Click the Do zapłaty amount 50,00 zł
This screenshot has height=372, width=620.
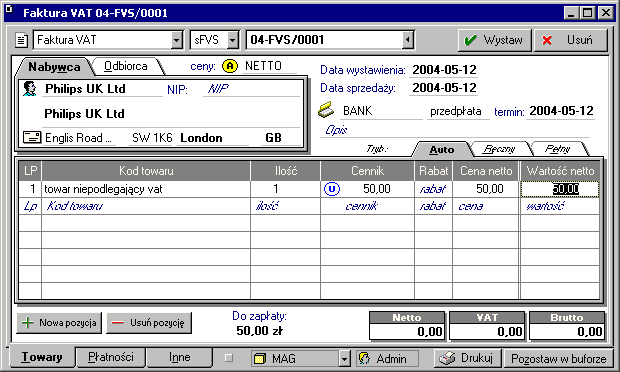259,330
